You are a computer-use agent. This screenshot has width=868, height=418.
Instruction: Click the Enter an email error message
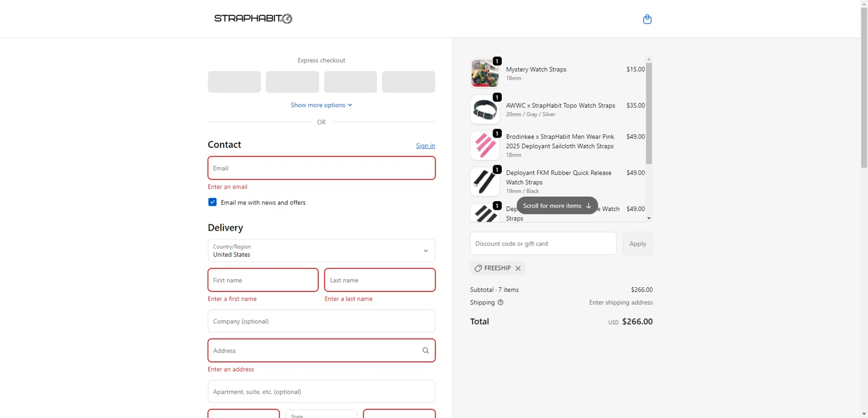(227, 187)
